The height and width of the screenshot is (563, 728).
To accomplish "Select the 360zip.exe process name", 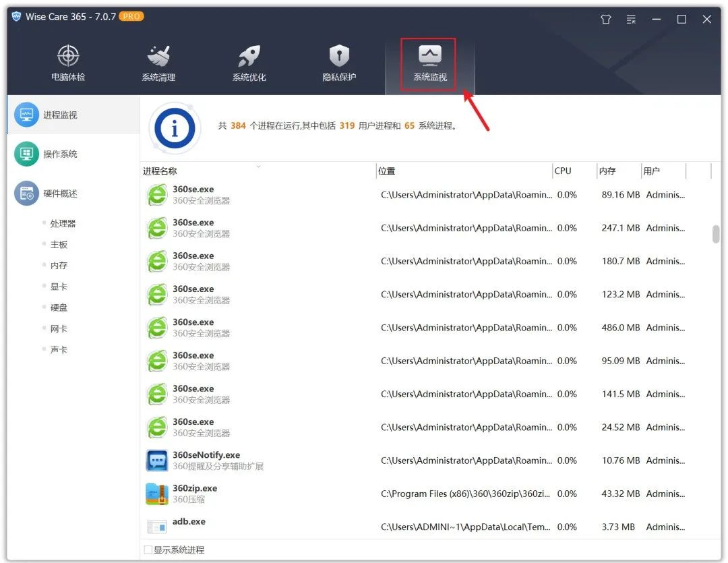I will coord(195,488).
